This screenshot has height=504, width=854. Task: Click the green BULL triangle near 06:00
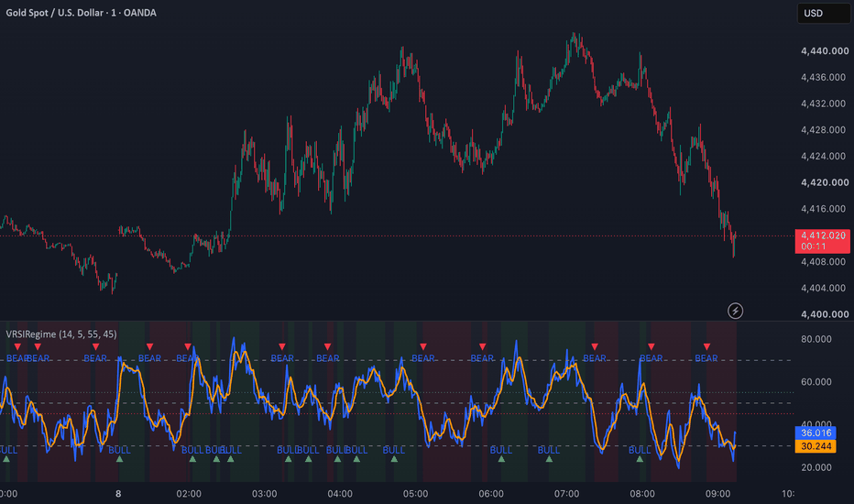[501, 459]
